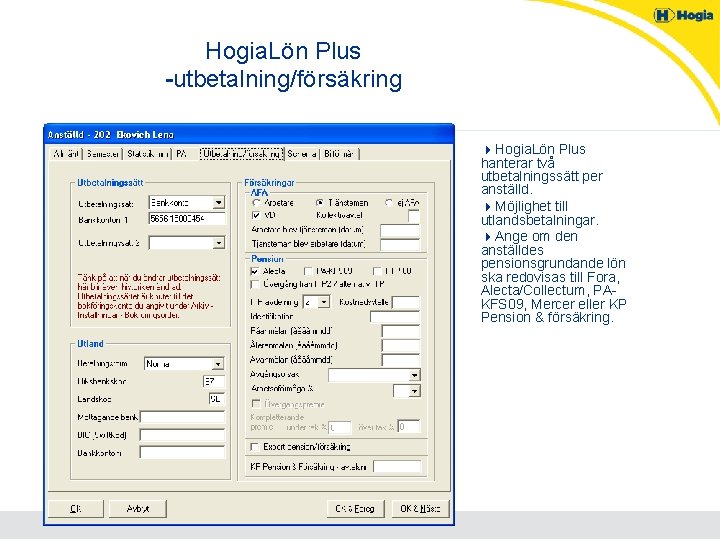Click the KP Pension & Försäkring avtalsnr field
720x540 pixels.
pyautogui.click(x=397, y=467)
